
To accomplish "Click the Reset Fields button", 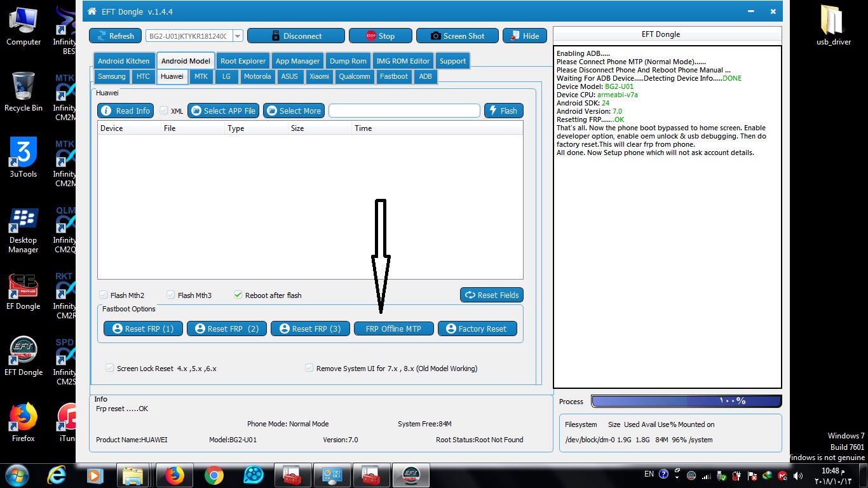I will point(492,295).
